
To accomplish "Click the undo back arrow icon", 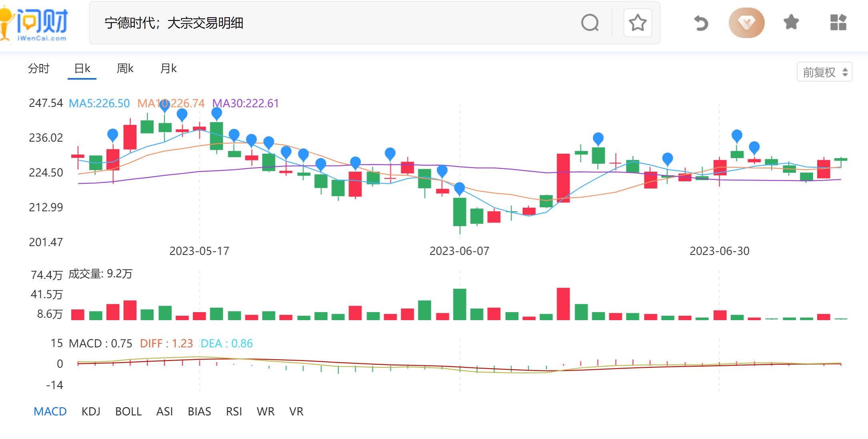I will [x=701, y=23].
